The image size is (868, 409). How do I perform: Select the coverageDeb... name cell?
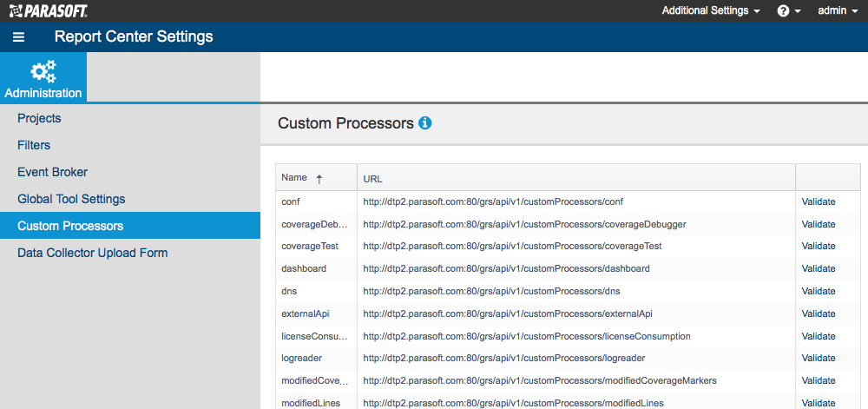[317, 224]
